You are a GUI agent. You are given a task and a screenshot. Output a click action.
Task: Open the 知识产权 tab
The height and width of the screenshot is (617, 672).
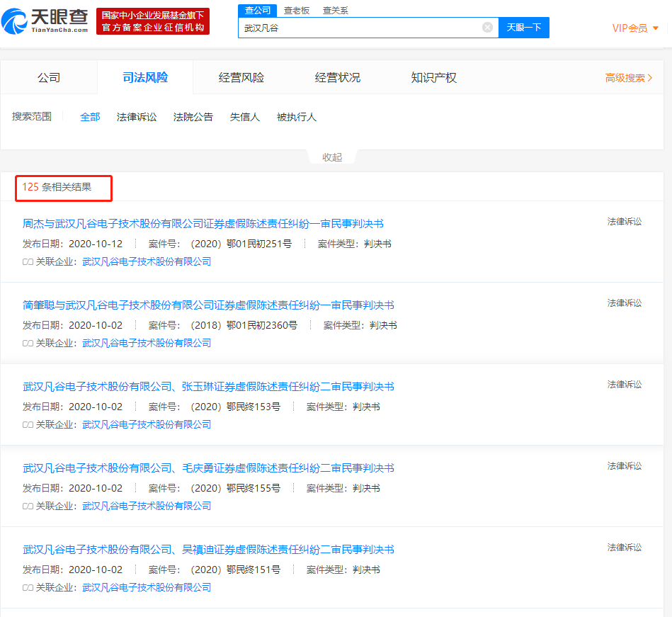(x=433, y=78)
